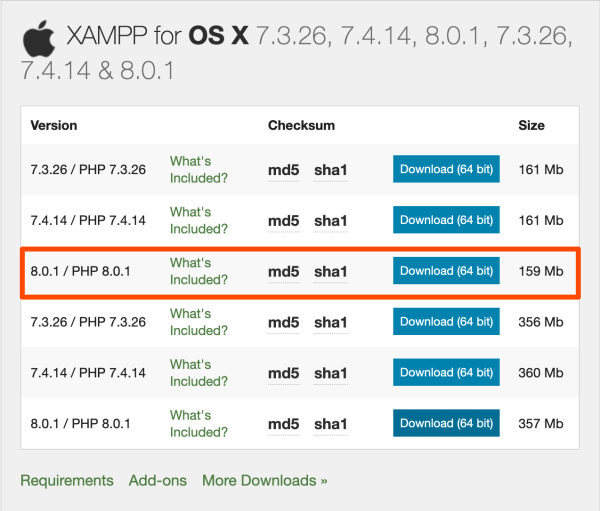This screenshot has height=511, width=600.
Task: Click the '356 Mb' size value
Action: coord(541,322)
